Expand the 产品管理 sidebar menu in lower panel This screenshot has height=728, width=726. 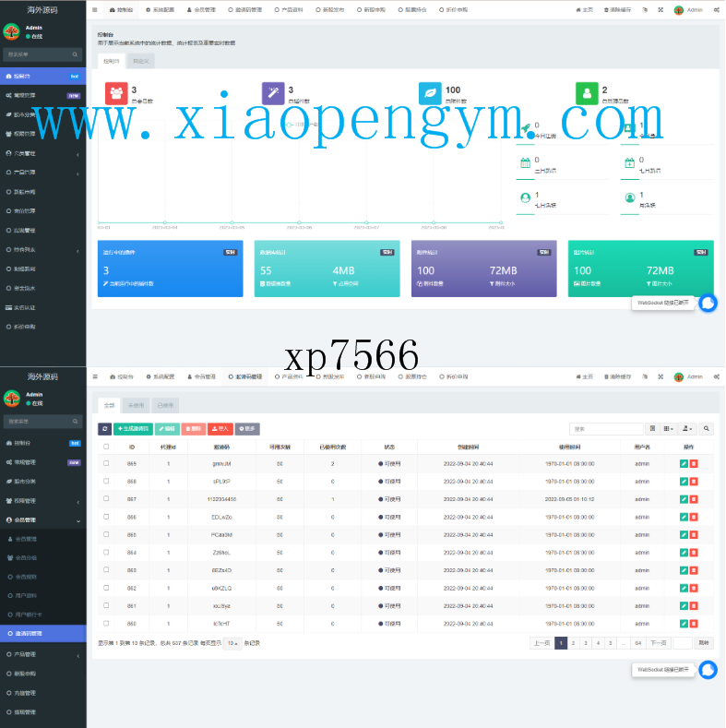click(43, 654)
